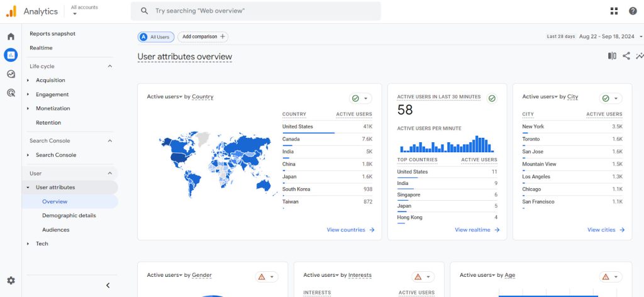The width and height of the screenshot is (644, 297).
Task: Click the search box
Action: [x=256, y=11]
